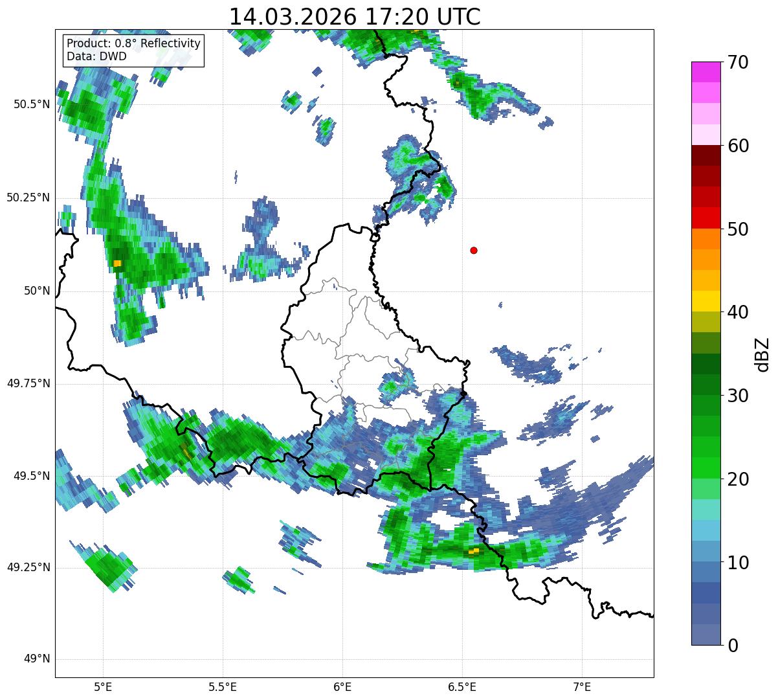Select the magenta 70 dBZ color band
Image resolution: width=778 pixels, height=700 pixels.
point(705,72)
